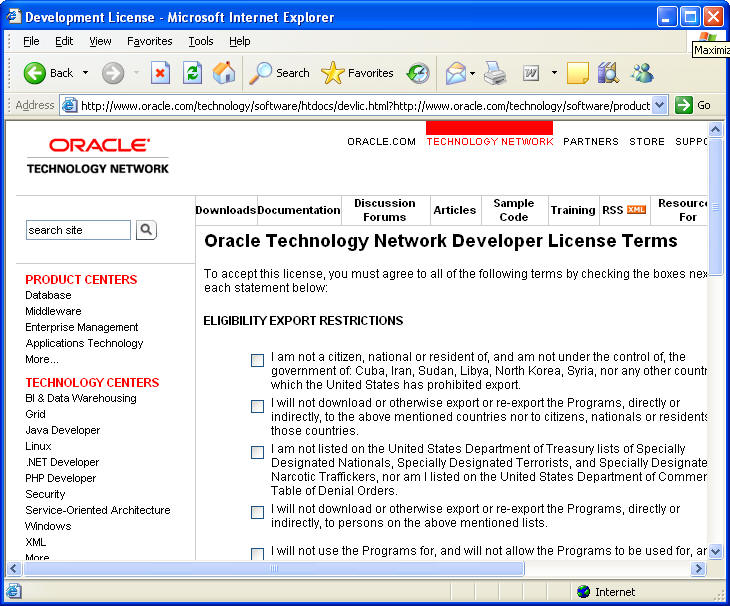Click the Mail envelope icon
This screenshot has height=606, width=730.
(x=456, y=73)
